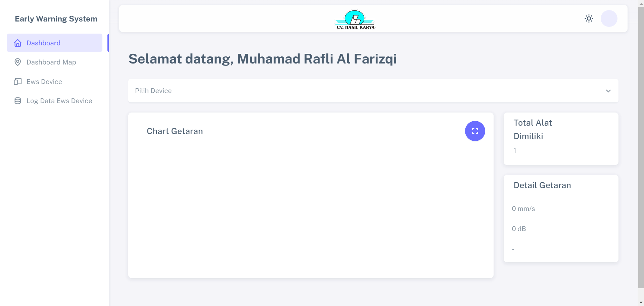Open Log Data Ews Device page

point(59,101)
